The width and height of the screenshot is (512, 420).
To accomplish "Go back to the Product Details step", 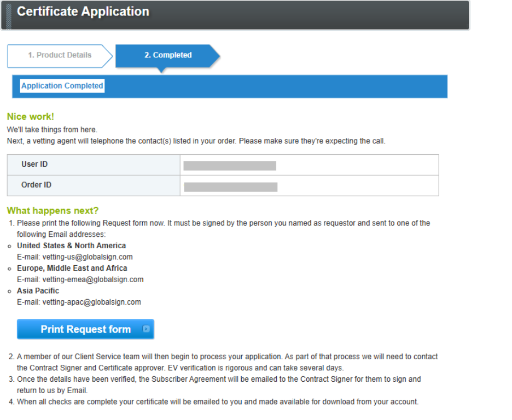I will (60, 55).
